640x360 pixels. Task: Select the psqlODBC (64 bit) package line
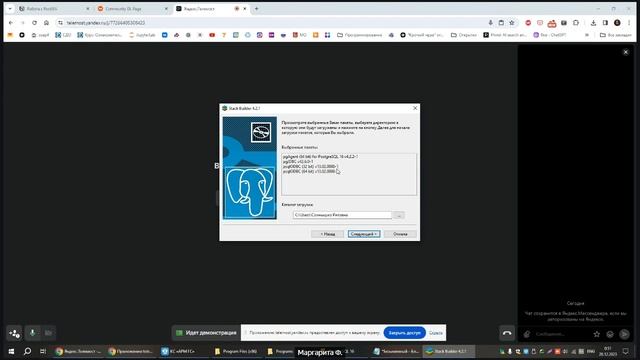coord(311,171)
